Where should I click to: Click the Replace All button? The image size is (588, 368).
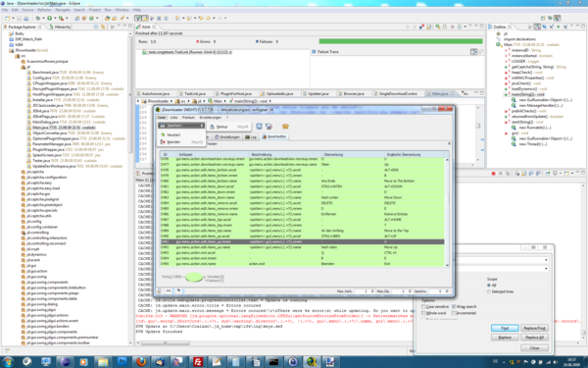(534, 338)
